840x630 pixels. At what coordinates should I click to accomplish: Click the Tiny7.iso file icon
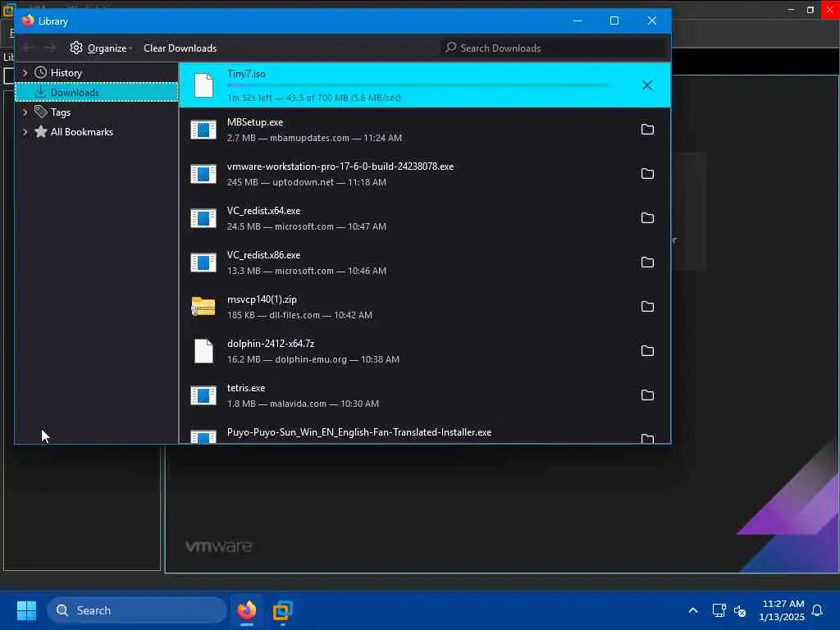203,85
